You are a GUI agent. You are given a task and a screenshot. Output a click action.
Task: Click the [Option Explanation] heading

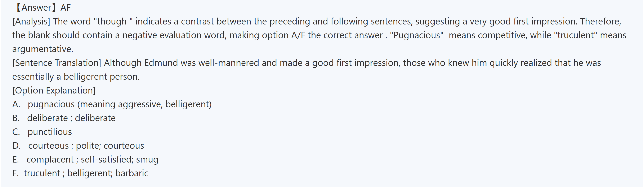[54, 90]
